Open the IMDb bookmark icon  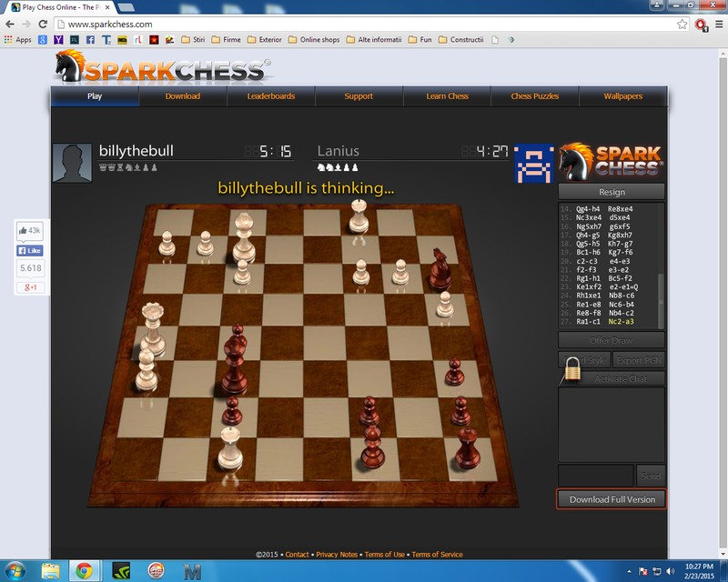click(x=122, y=40)
